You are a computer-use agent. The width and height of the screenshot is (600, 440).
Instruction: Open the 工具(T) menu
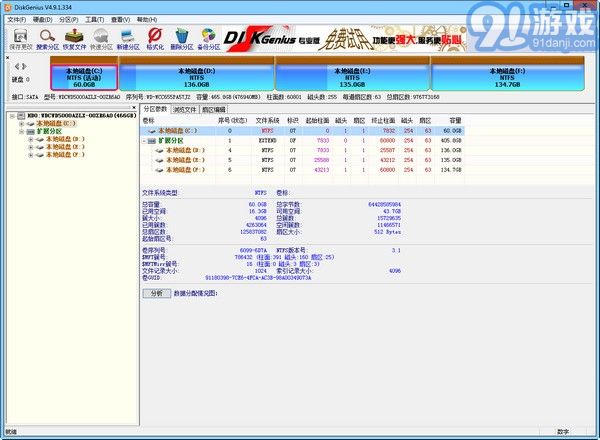click(x=95, y=20)
